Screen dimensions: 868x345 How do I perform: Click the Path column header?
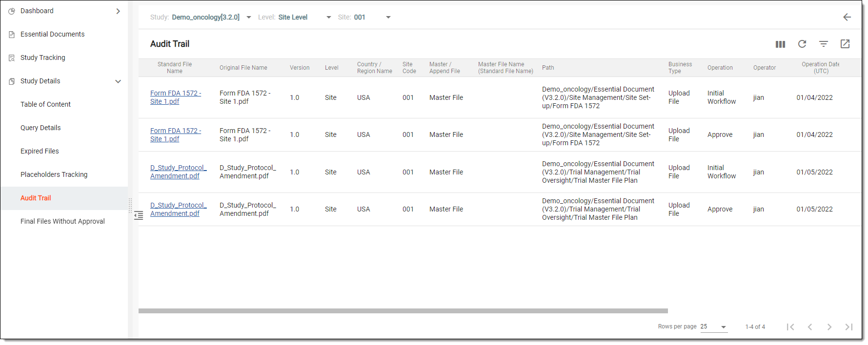pyautogui.click(x=548, y=68)
